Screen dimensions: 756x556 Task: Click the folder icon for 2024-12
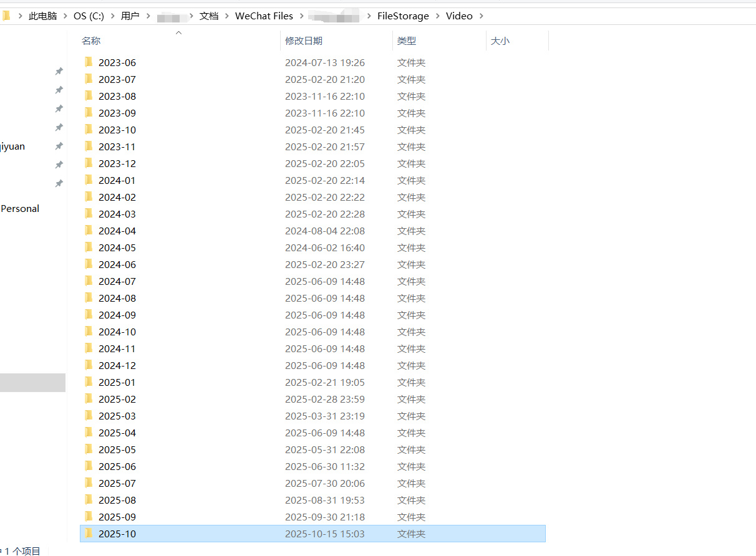[89, 365]
